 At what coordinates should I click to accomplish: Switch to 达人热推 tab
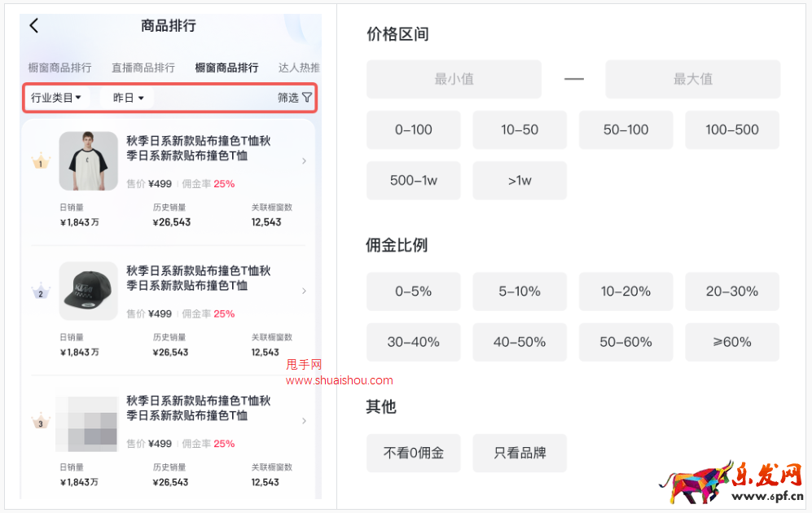click(300, 68)
